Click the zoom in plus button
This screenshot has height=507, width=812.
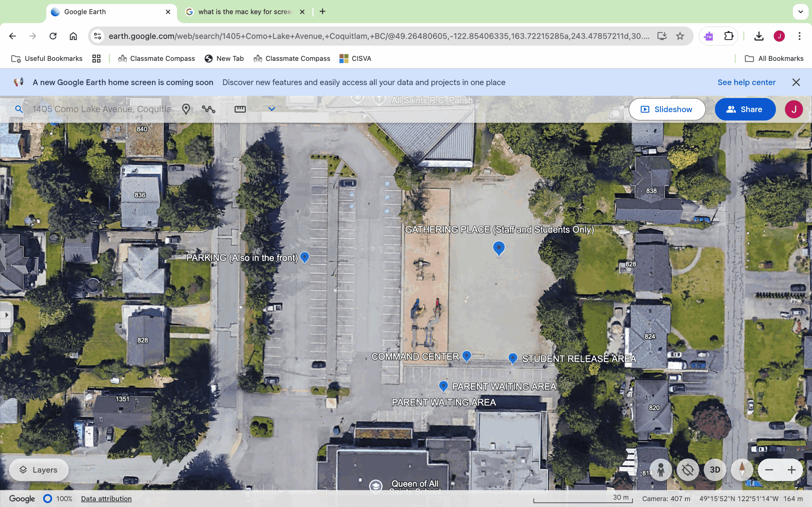[791, 470]
